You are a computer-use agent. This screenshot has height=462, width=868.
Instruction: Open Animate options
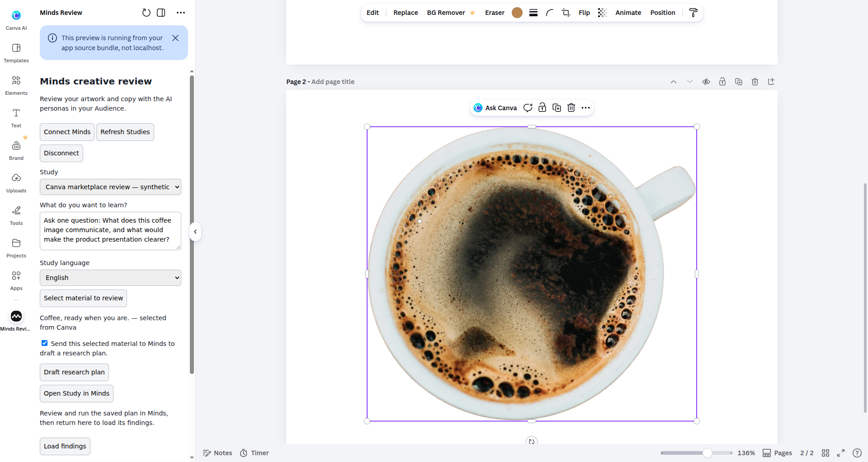tap(628, 13)
